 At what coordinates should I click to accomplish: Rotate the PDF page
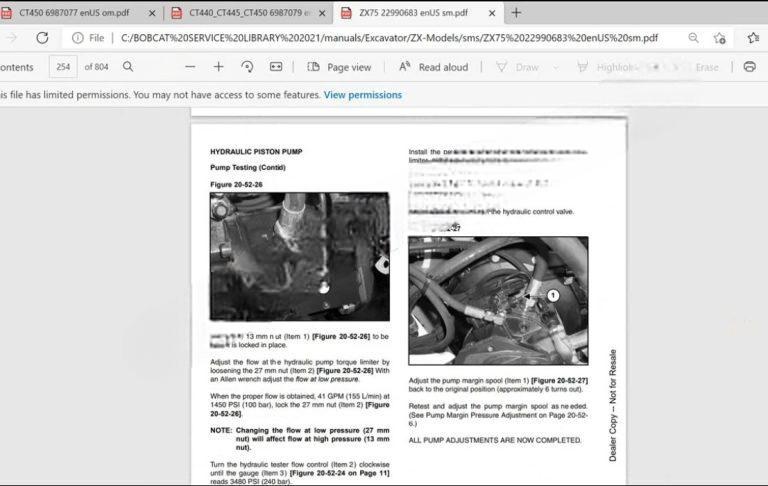point(247,67)
